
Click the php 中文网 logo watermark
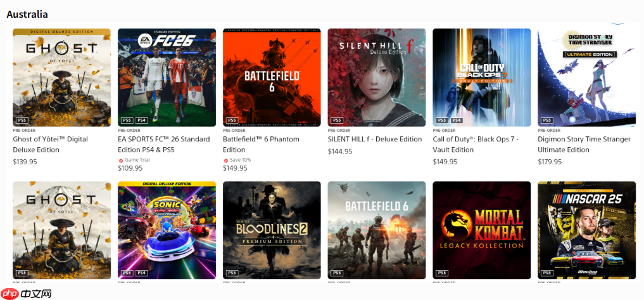click(27, 294)
